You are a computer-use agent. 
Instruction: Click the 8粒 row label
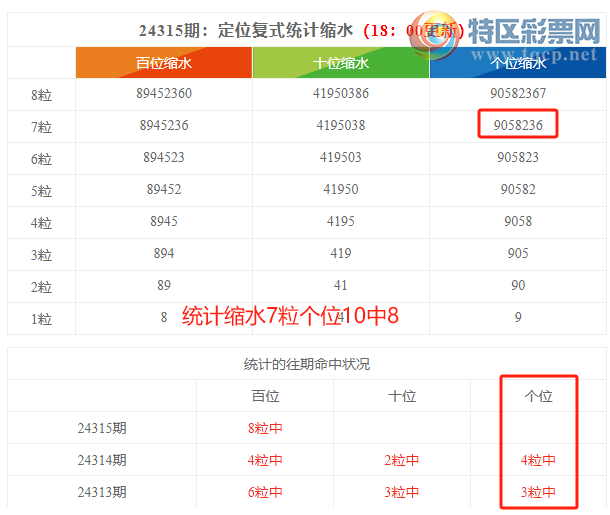point(42,95)
